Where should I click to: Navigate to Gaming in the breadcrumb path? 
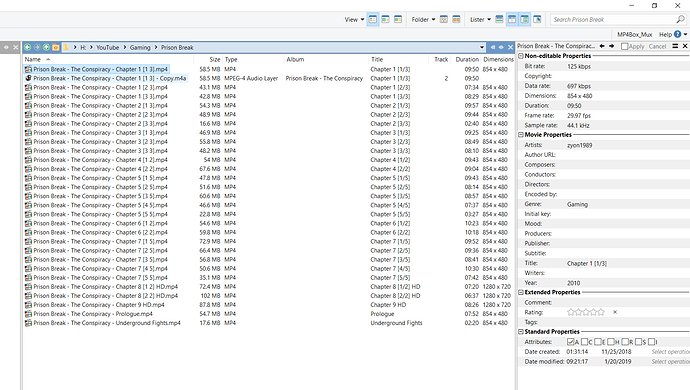140,47
